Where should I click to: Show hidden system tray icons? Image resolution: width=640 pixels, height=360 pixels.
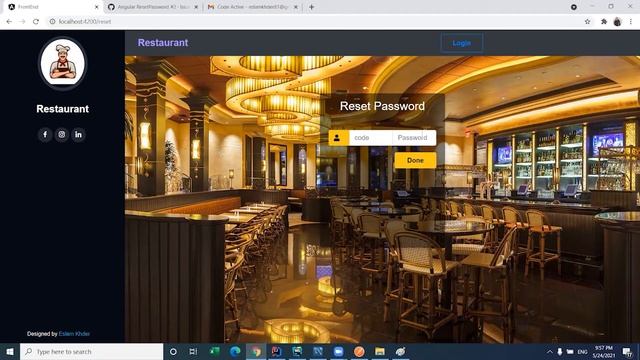coord(549,352)
